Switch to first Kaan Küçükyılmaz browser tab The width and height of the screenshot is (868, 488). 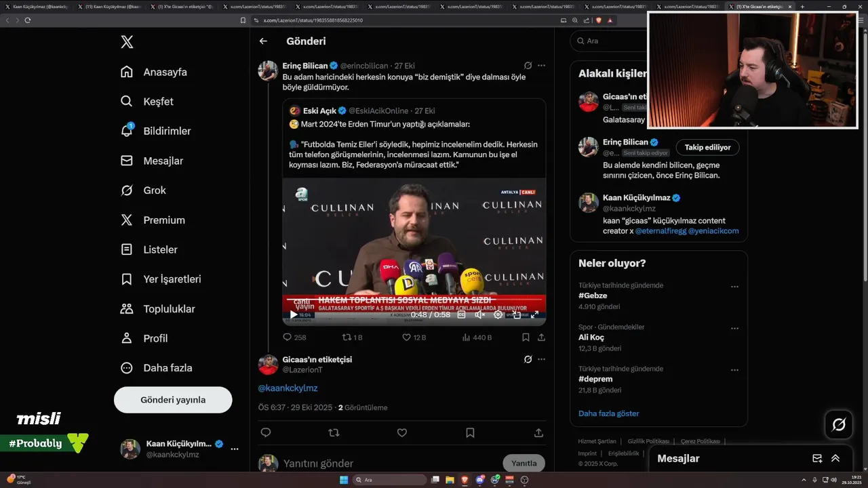[37, 7]
